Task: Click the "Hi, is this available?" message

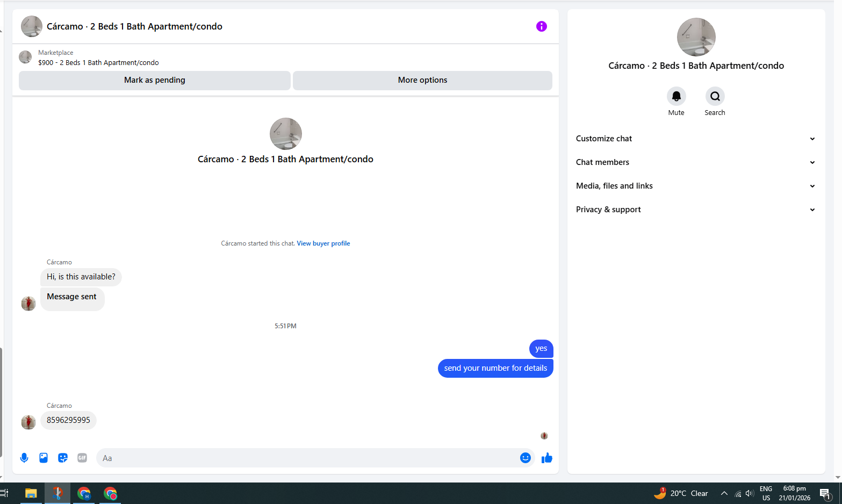Action: [x=81, y=277]
